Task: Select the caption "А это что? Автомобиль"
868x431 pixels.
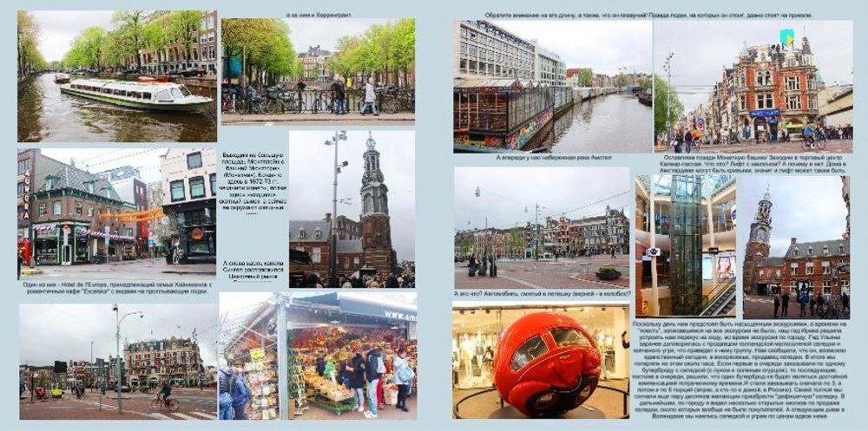Action: pos(541,295)
